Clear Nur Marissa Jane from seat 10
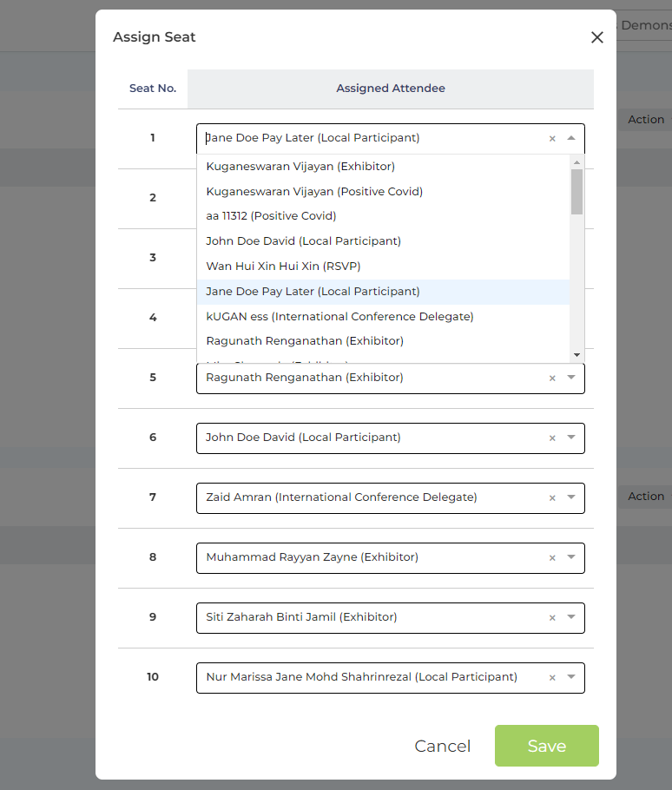 pyautogui.click(x=552, y=678)
